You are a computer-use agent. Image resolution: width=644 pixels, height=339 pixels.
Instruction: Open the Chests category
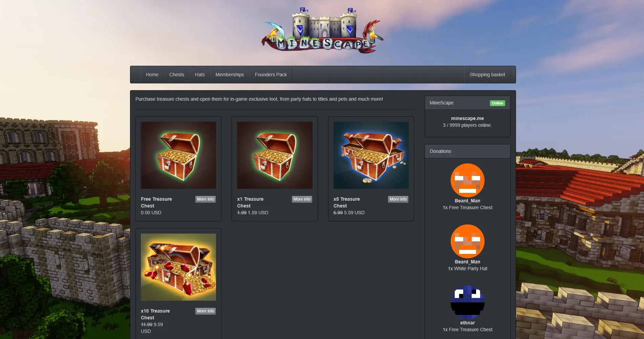pos(177,75)
